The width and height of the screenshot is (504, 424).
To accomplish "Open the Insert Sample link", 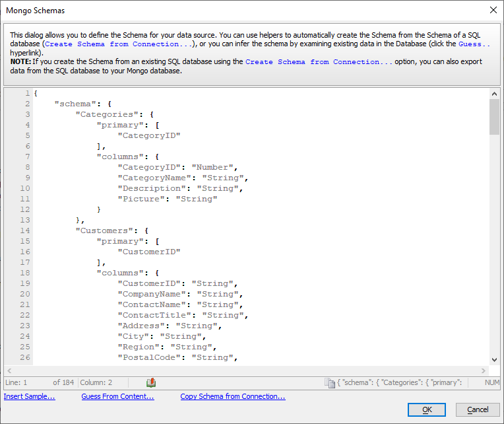I will pyautogui.click(x=29, y=396).
